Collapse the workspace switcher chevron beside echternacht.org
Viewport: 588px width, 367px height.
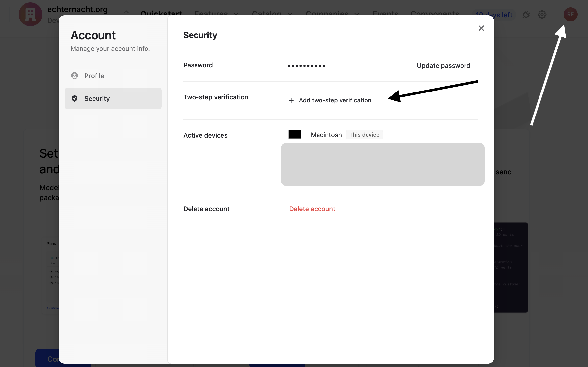click(126, 12)
